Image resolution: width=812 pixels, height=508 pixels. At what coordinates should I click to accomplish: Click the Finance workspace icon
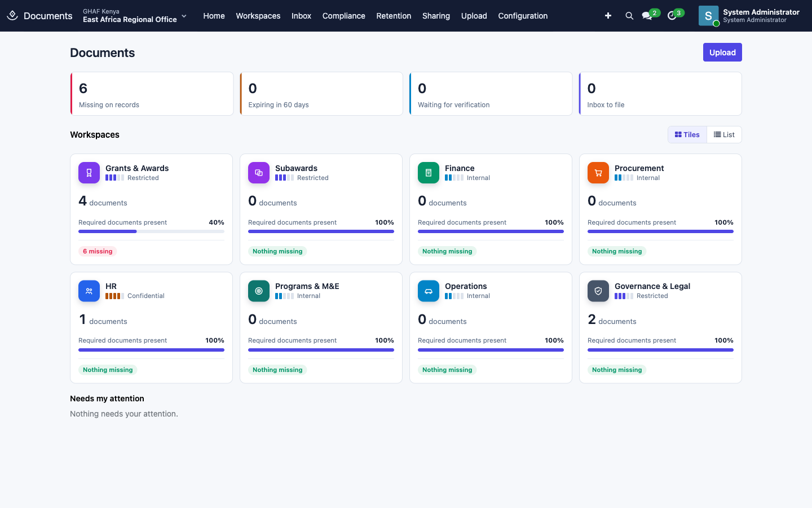pyautogui.click(x=429, y=173)
